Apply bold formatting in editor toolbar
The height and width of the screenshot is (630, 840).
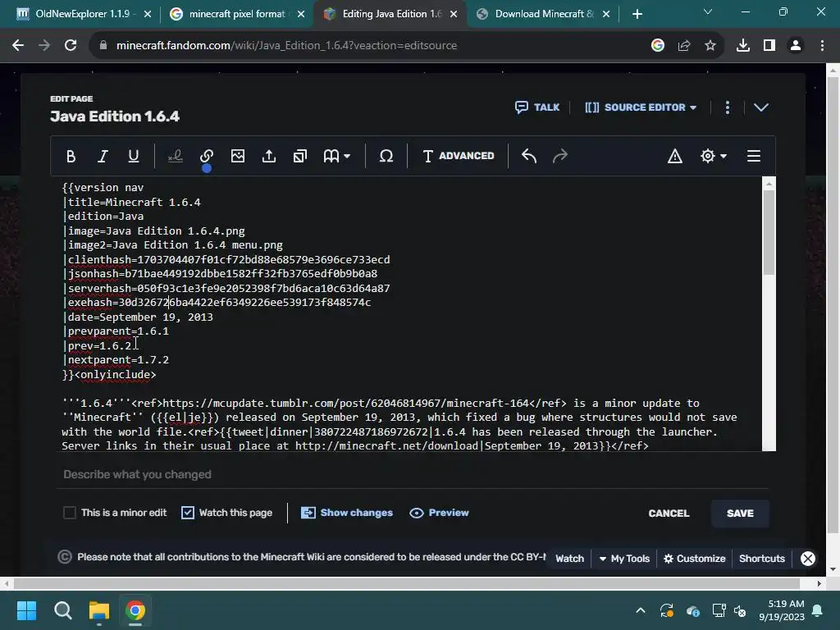(x=71, y=156)
